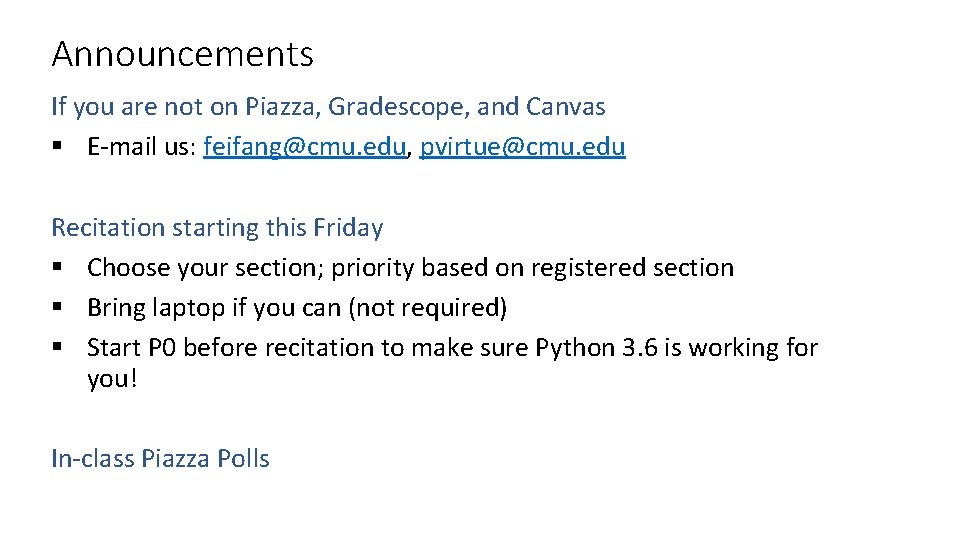The width and height of the screenshot is (960, 540).
Task: Click the 'In-class Piazza Polls' text
Action: 160,459
